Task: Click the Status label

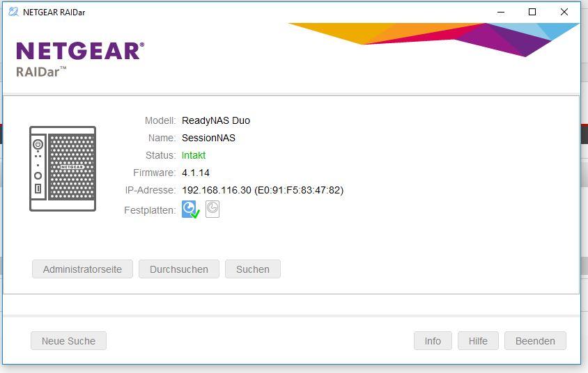Action: 161,155
